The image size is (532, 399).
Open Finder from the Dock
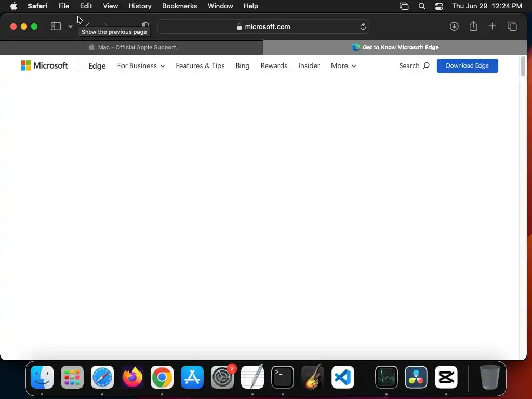[42, 377]
